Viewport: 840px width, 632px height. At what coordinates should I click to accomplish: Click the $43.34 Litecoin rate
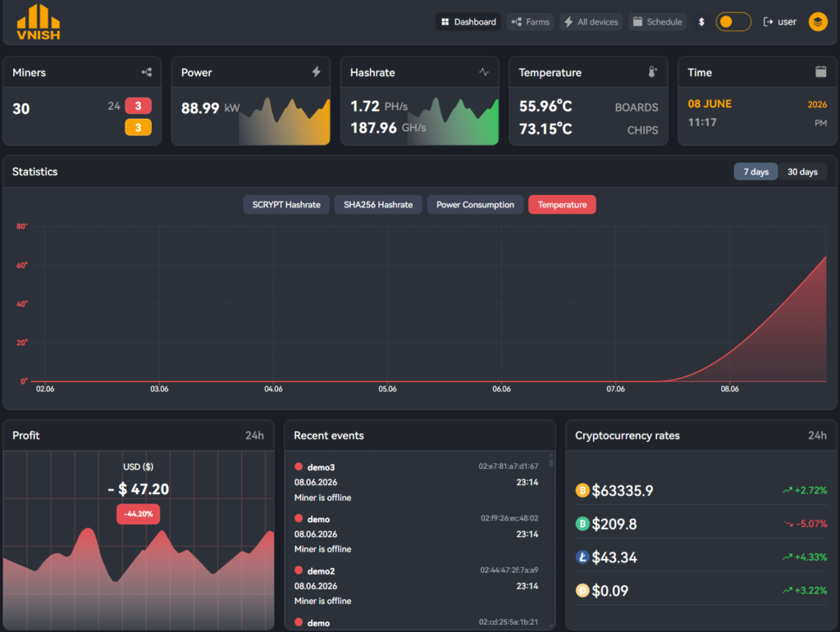coord(614,557)
